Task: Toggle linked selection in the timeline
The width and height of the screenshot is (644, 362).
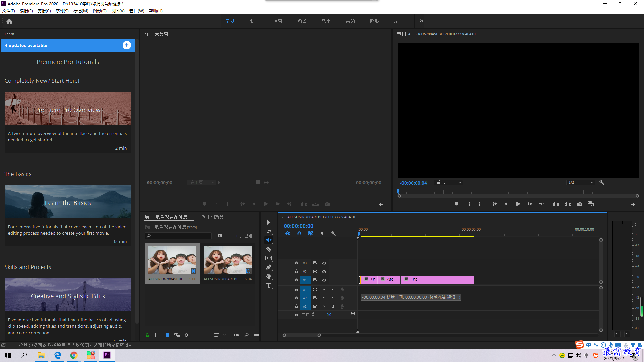Action: click(x=311, y=234)
